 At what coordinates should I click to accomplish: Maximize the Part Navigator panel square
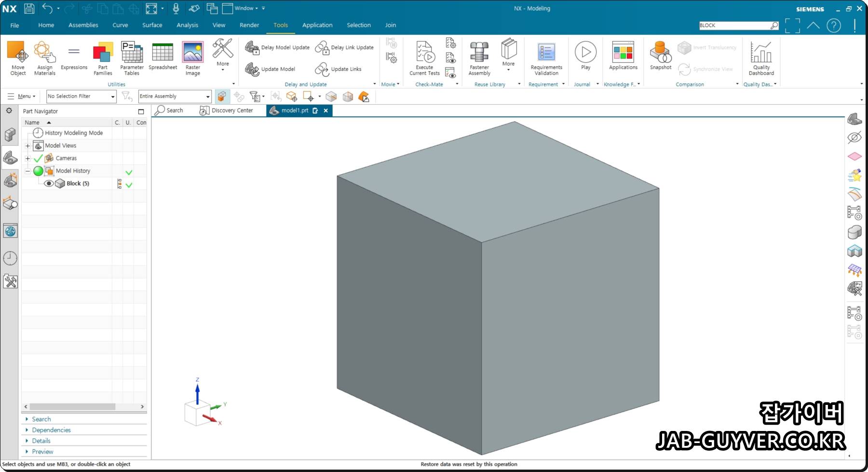point(141,111)
